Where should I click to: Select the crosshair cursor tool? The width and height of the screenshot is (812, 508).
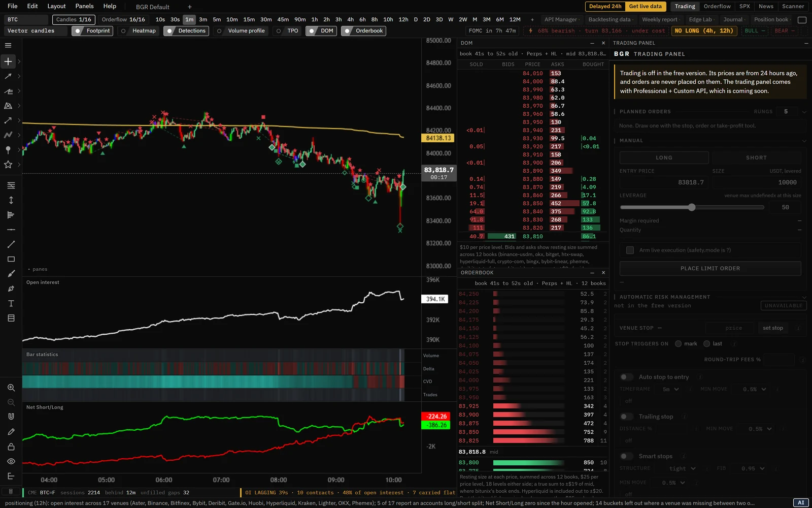click(8, 61)
